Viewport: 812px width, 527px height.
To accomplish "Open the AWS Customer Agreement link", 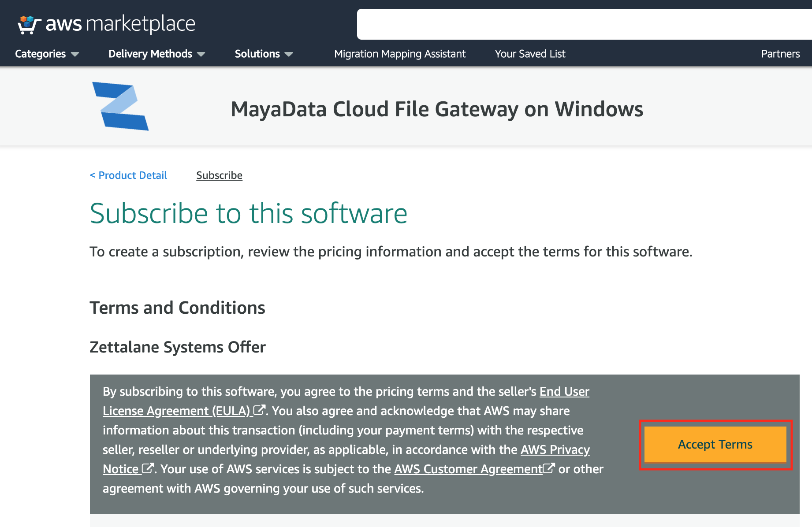I will point(468,469).
